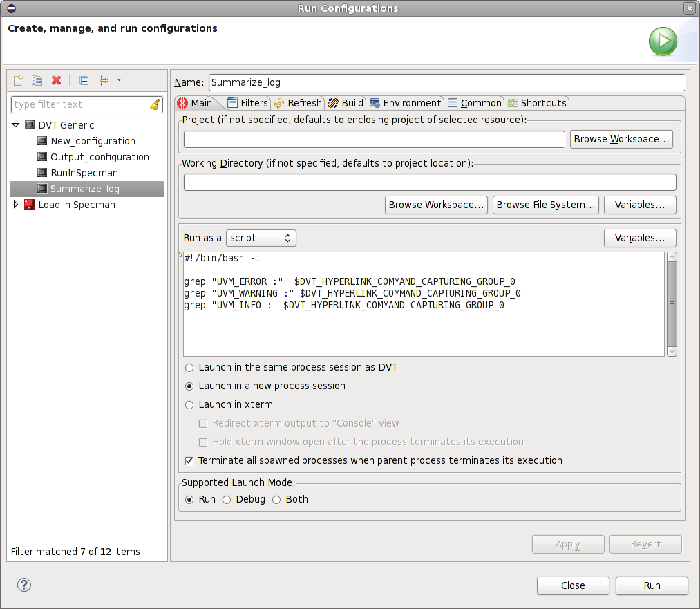Enable Launch in xterm option
Image resolution: width=700 pixels, height=609 pixels.
coord(189,405)
